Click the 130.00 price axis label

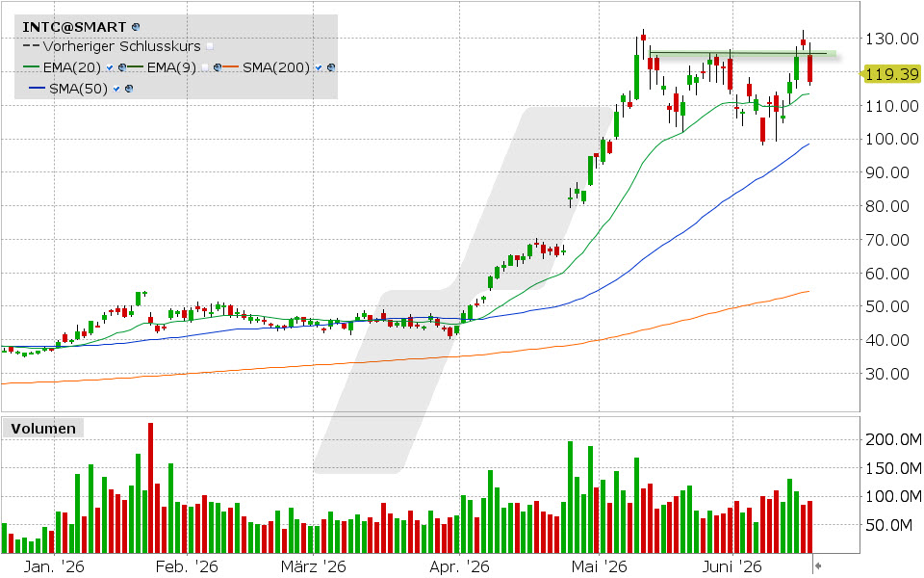[x=891, y=39]
